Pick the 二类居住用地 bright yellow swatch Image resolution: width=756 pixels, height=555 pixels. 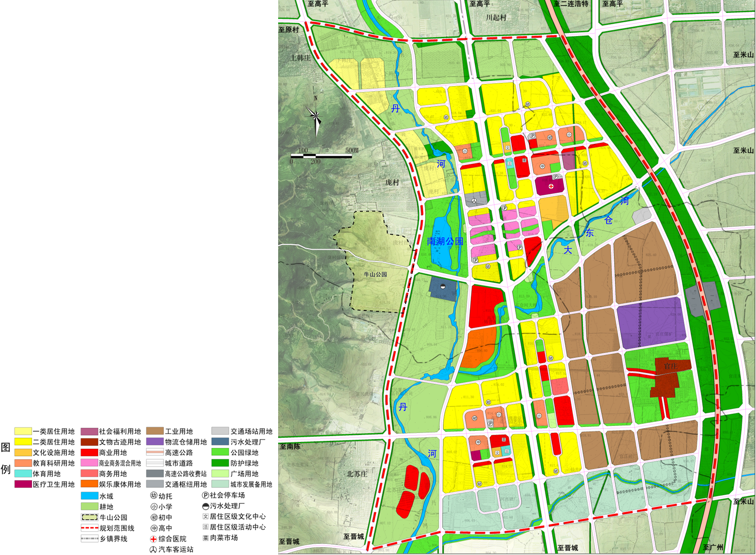pos(23,442)
